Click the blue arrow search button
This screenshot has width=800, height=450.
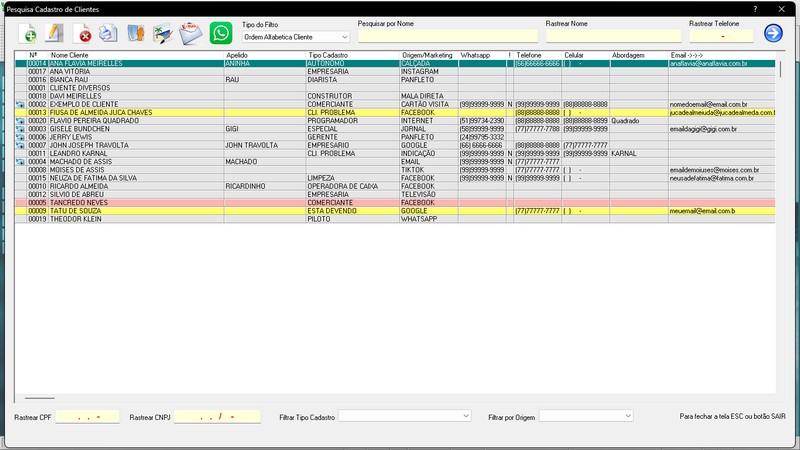pyautogui.click(x=773, y=33)
